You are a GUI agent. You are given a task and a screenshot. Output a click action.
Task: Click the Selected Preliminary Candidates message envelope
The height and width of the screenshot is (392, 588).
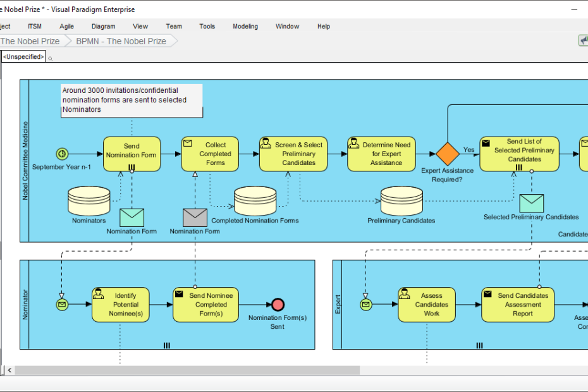[532, 203]
